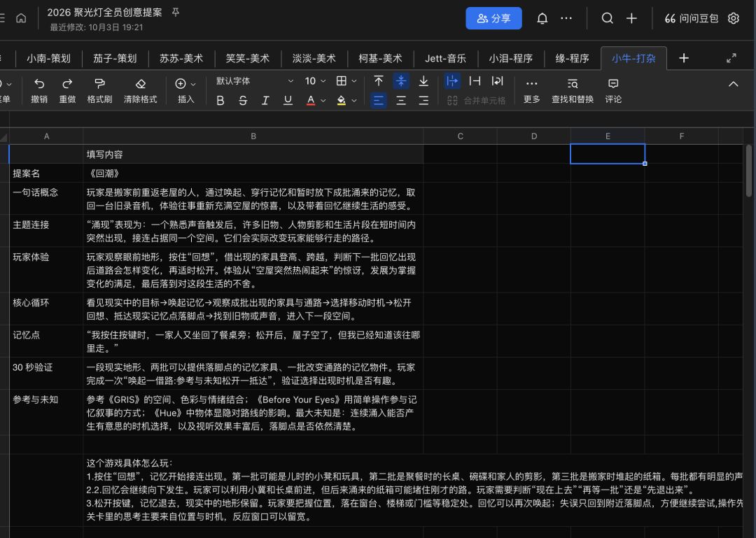Open settings gear icon

[x=734, y=18]
